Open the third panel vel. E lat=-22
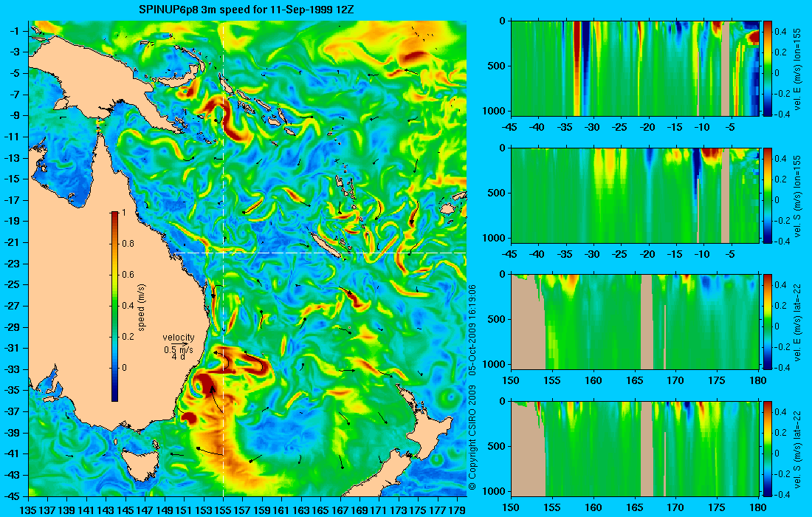The image size is (812, 517). pyautogui.click(x=635, y=322)
